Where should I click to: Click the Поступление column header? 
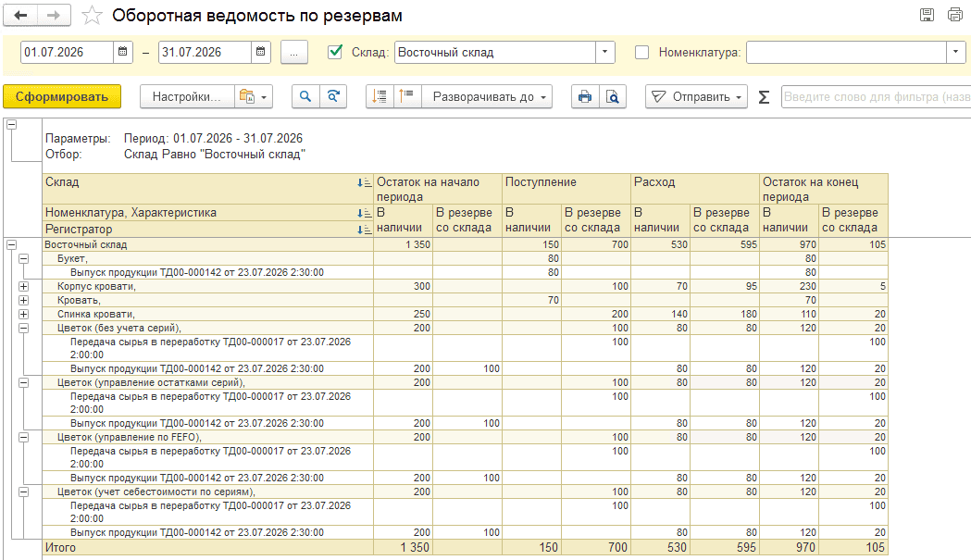566,189
